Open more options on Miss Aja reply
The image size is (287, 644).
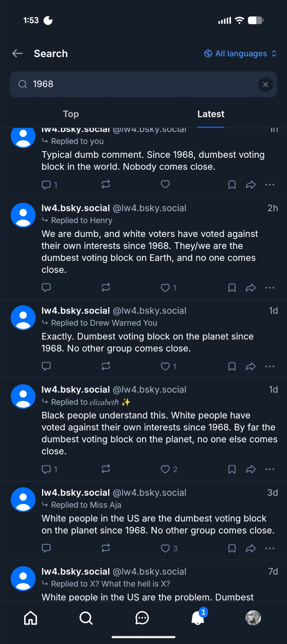pos(270,548)
